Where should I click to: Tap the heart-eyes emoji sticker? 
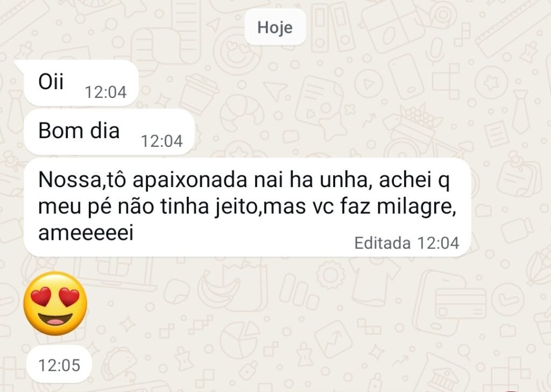pyautogui.click(x=55, y=303)
